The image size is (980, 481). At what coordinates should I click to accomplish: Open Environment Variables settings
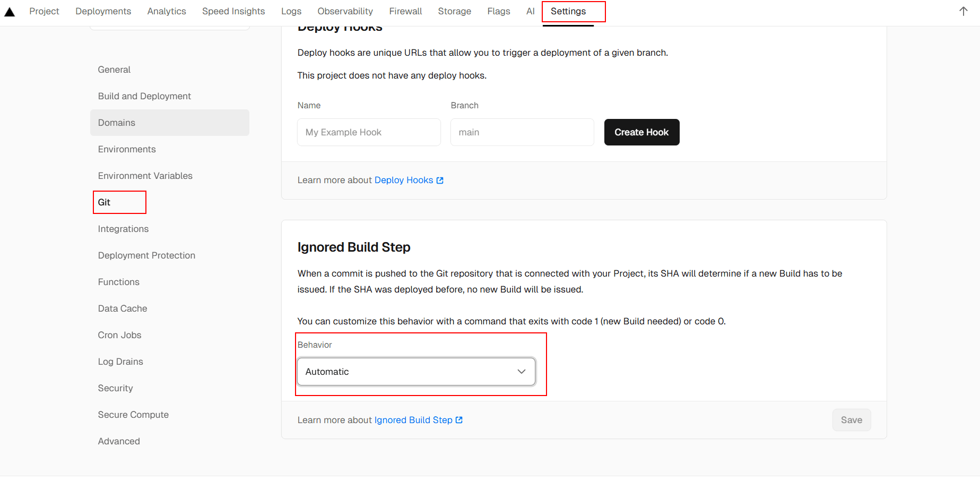145,176
